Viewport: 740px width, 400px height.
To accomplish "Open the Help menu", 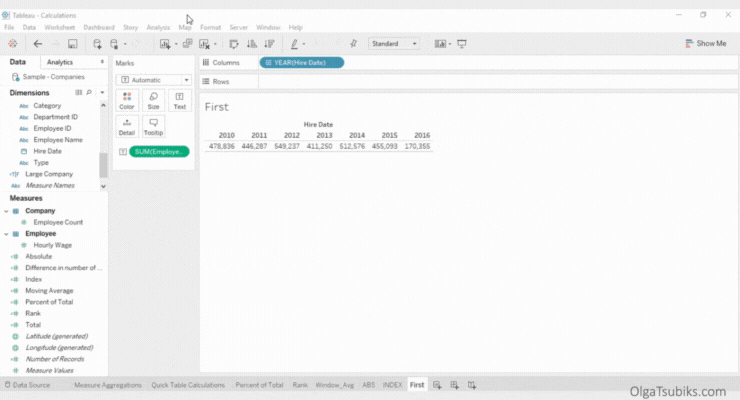I will coord(295,27).
